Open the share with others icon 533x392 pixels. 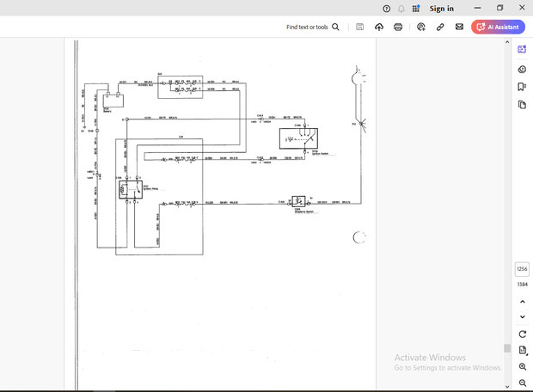point(421,27)
